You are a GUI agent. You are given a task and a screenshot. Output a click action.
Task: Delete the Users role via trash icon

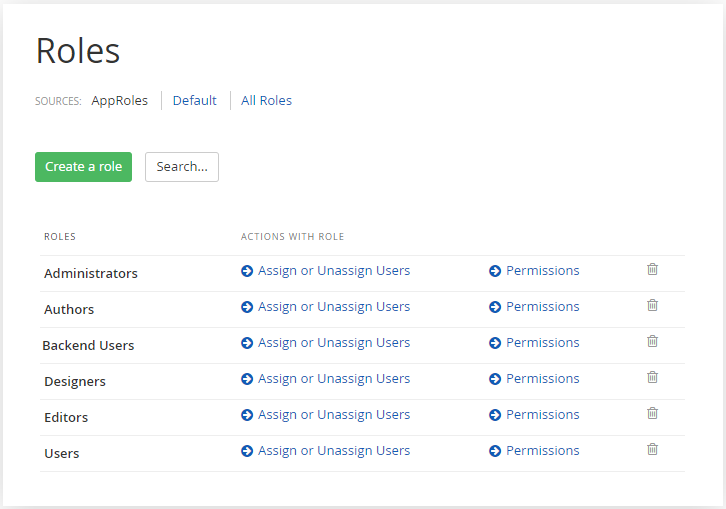[652, 450]
